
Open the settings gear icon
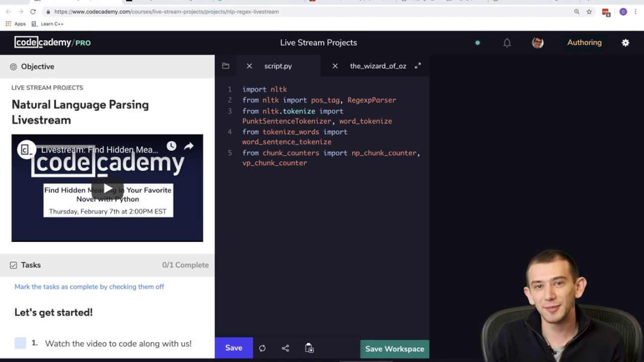(x=625, y=43)
